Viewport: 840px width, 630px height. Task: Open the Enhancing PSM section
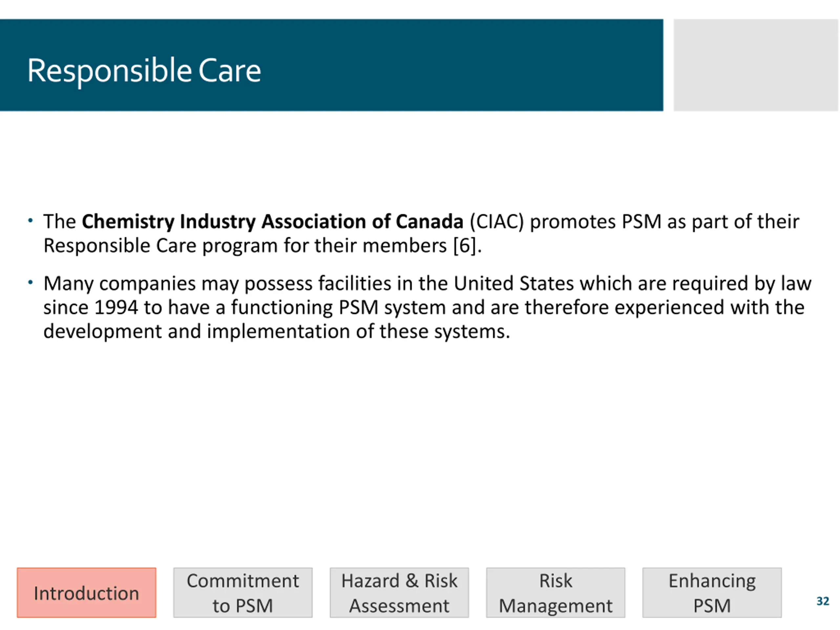coord(712,593)
